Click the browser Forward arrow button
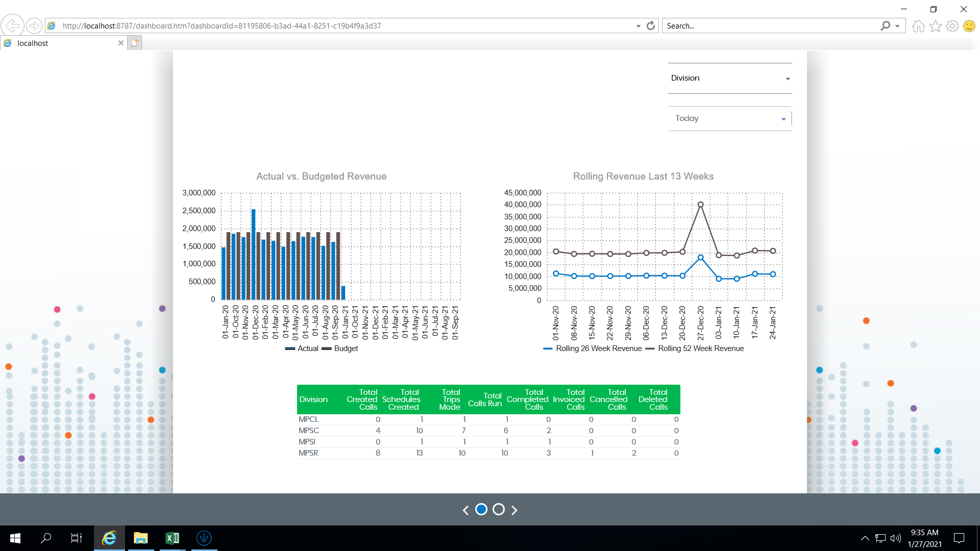Viewport: 980px width, 551px height. pos(34,26)
